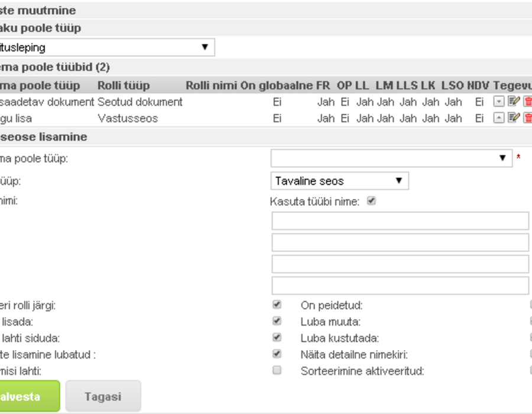
Task: Click the LL column header
Action: [362, 85]
